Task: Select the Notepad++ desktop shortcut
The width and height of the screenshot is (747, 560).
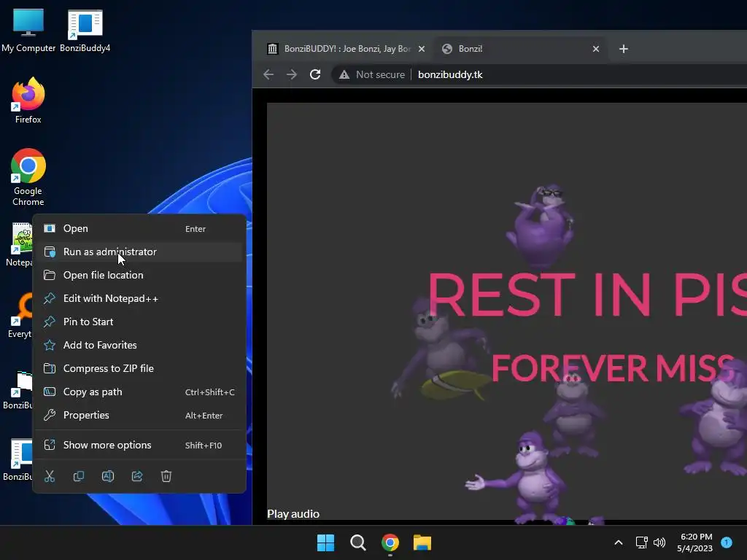Action: tap(20, 244)
